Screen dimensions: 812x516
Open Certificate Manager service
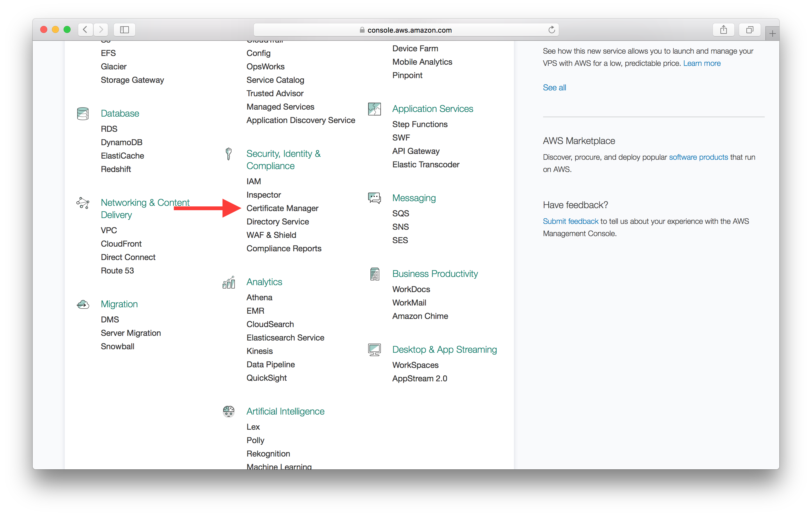(x=282, y=208)
